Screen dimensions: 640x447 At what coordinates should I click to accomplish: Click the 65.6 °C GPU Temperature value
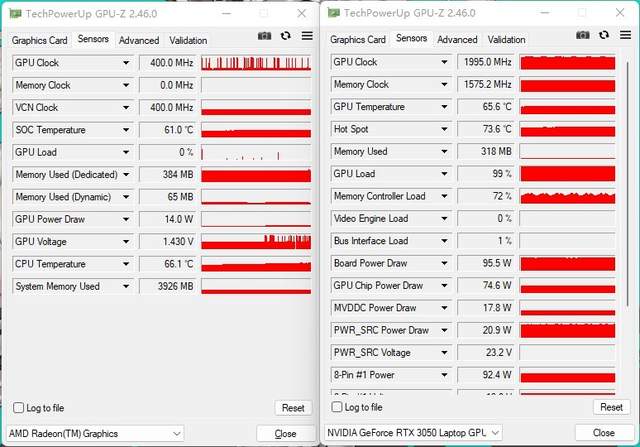coord(485,107)
